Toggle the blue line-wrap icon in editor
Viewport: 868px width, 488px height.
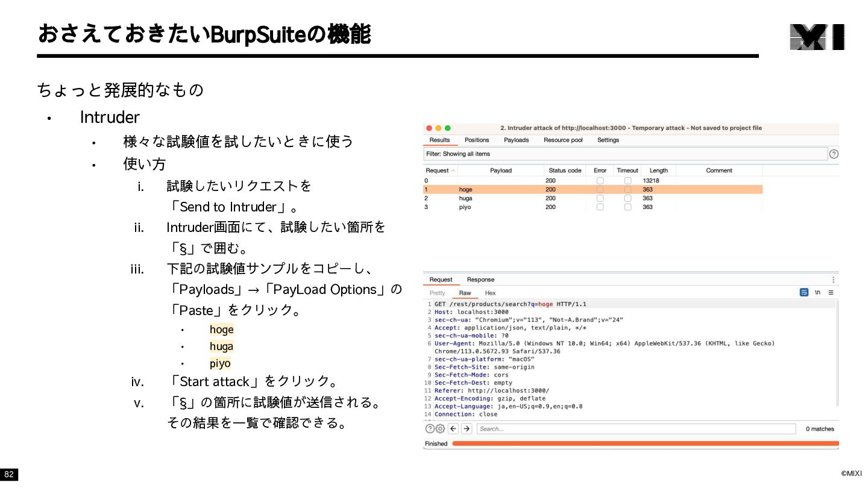point(804,292)
